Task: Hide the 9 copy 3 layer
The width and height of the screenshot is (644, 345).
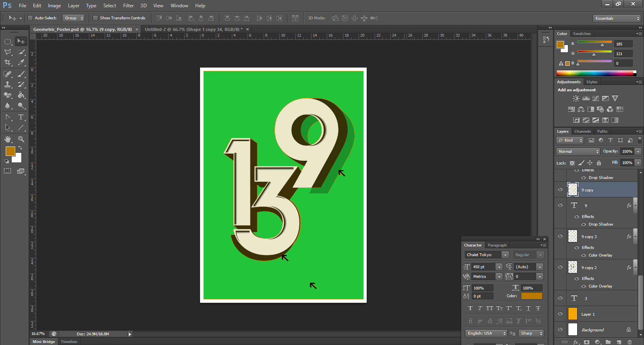Action: 560,236
